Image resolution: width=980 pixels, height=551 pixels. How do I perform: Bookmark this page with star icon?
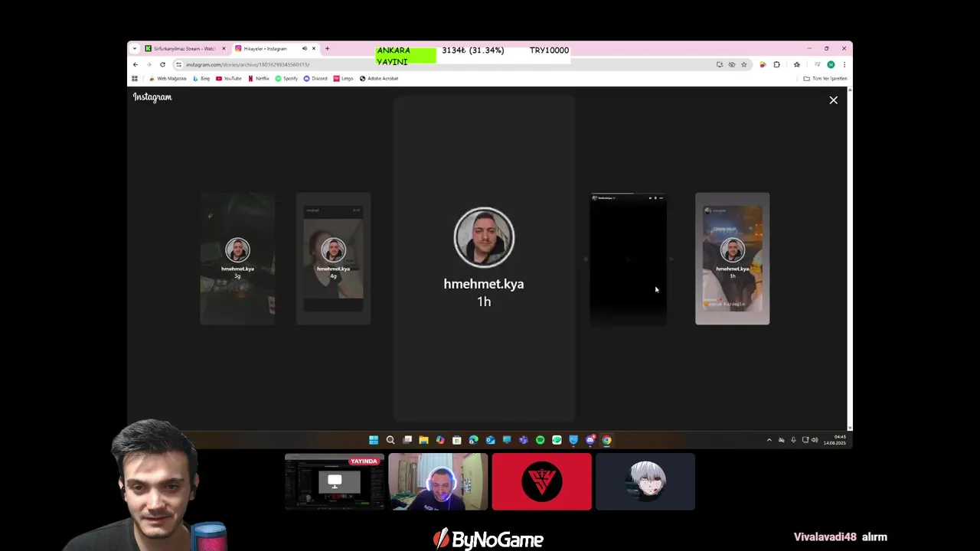[743, 64]
